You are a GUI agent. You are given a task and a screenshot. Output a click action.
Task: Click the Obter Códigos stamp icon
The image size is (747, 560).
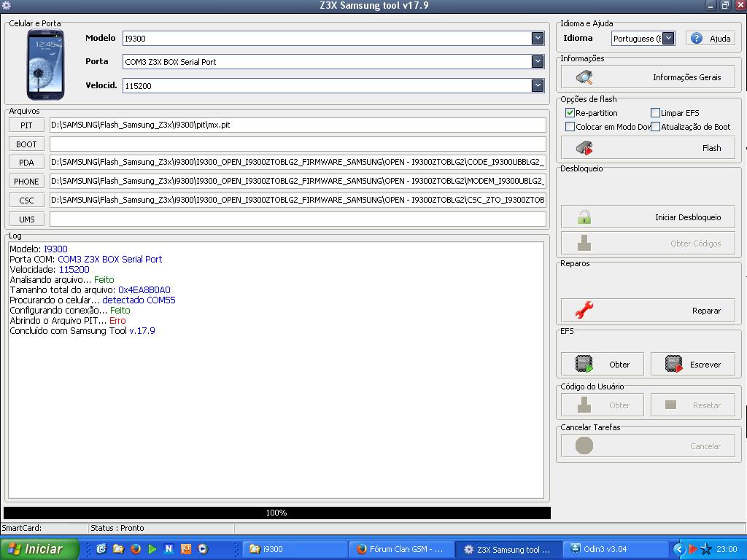[584, 244]
